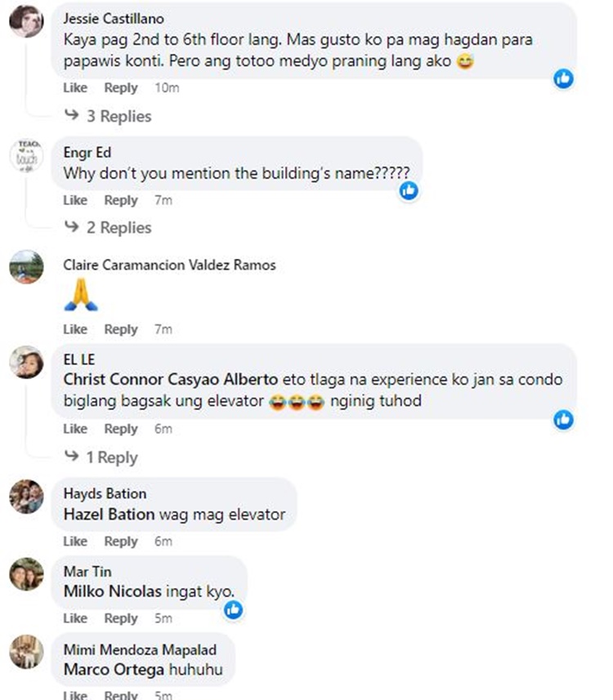Like Mar Tin's comment
The width and height of the screenshot is (613, 700).
pos(75,618)
